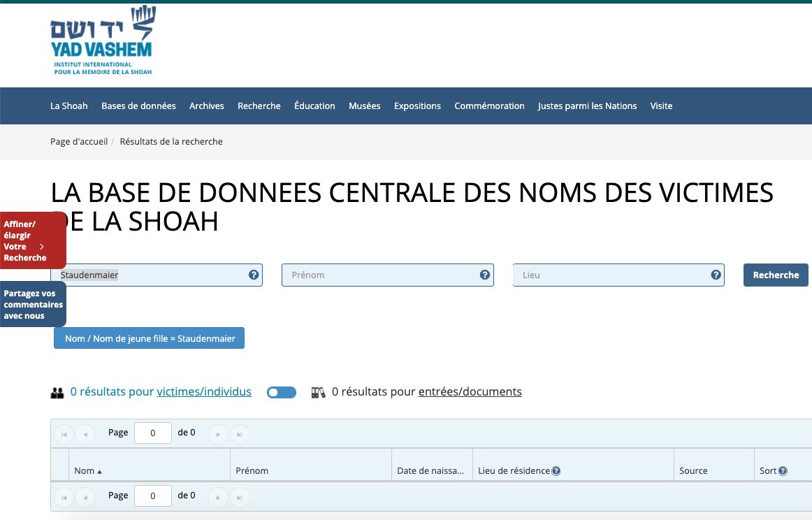Click the Page d'accueil breadcrumb link

79,141
